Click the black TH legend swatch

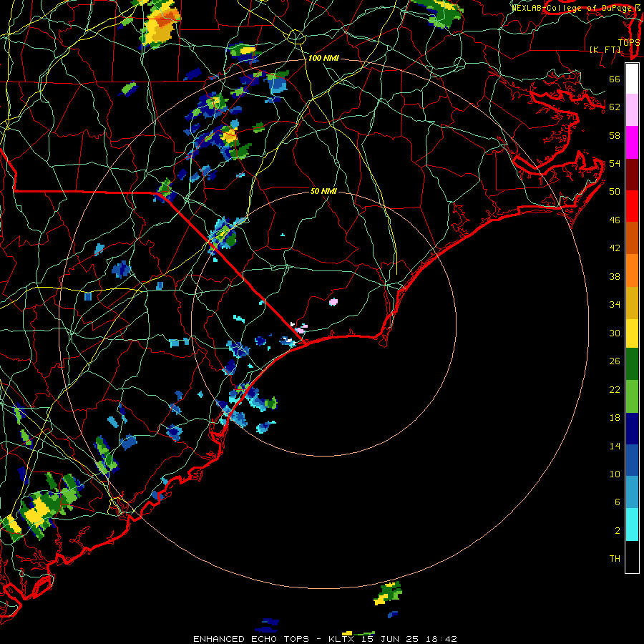coord(632,557)
